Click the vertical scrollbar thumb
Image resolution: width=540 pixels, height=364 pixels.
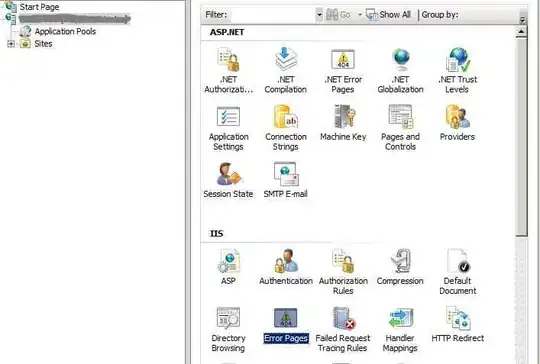coord(521,137)
